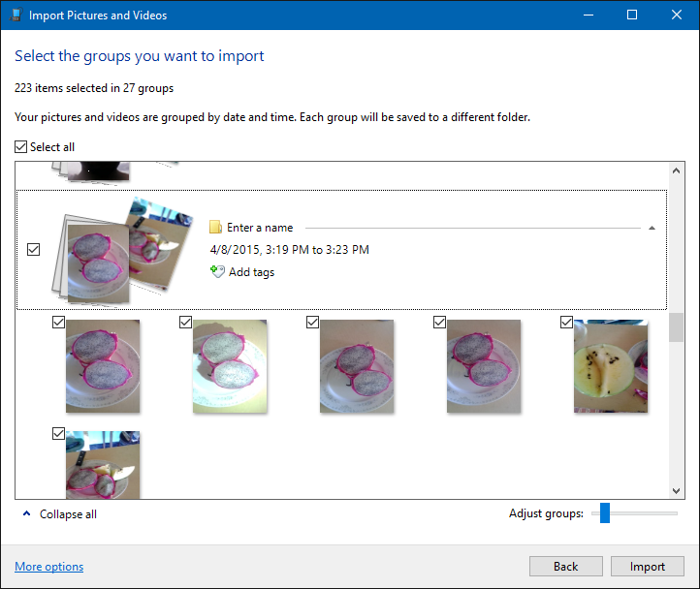Image resolution: width=700 pixels, height=589 pixels.
Task: Click the Import button
Action: (x=648, y=567)
